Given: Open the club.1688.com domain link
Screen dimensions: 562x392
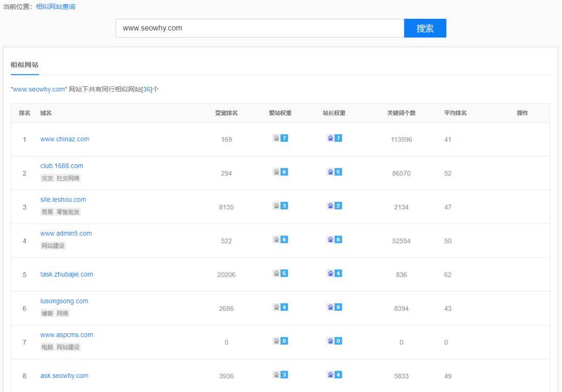Looking at the screenshot, I should pos(61,166).
